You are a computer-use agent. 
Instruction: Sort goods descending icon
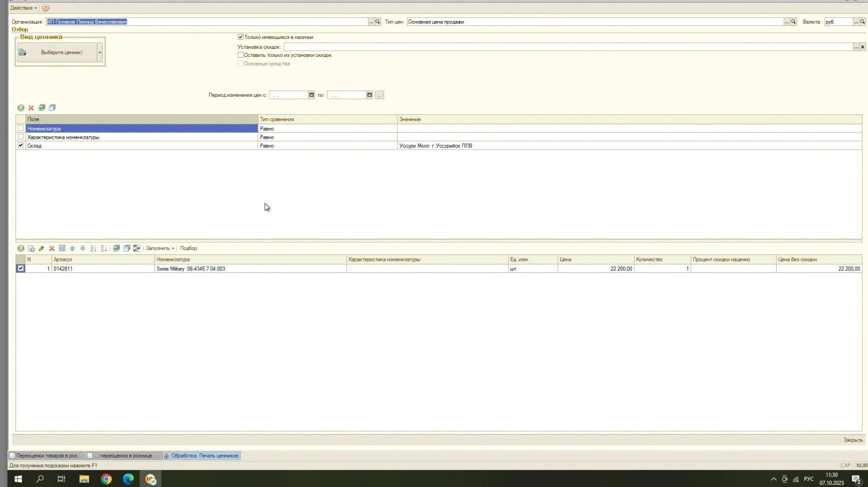[103, 248]
